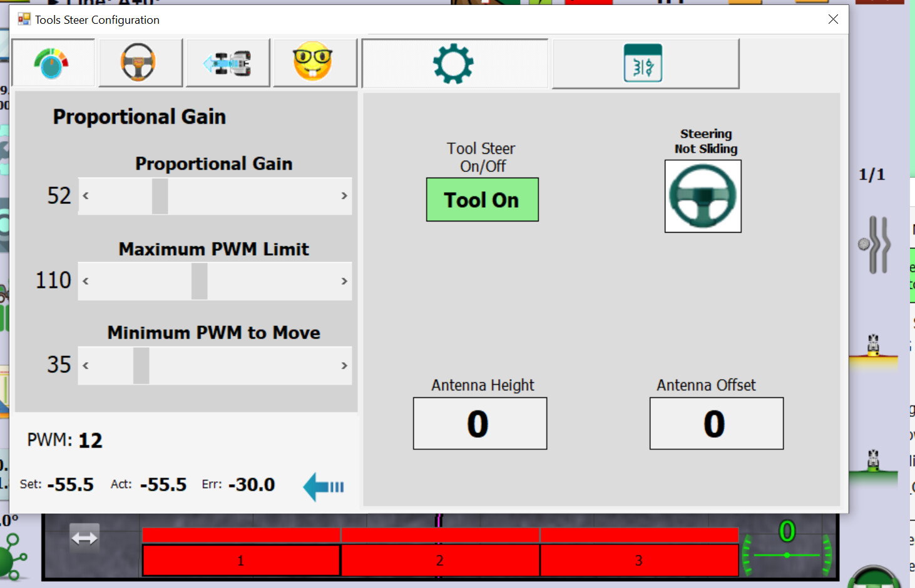Open the tractor tool offset tab
The width and height of the screenshot is (915, 588).
point(228,63)
